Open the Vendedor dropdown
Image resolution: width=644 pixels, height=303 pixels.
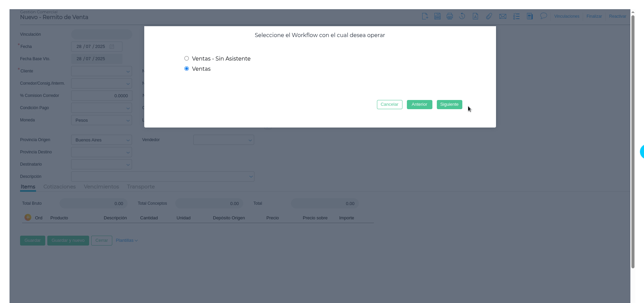coord(224,140)
